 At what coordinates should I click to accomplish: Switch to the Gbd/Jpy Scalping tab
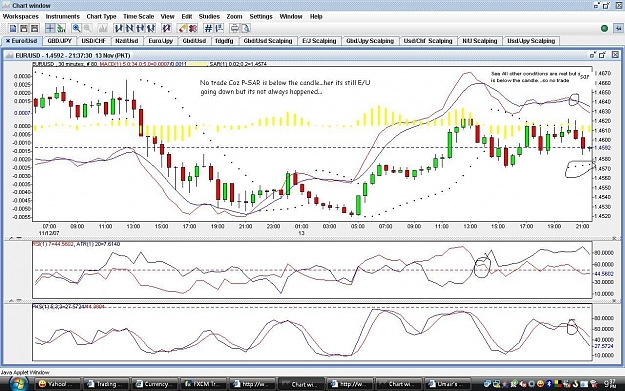pos(370,41)
